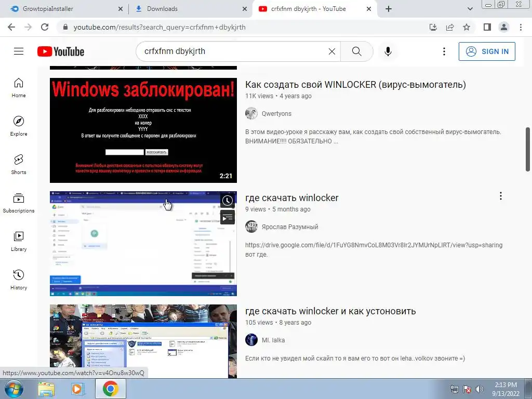Screen dimensions: 532x399
Task: Click the magnifier search button
Action: coord(356,51)
